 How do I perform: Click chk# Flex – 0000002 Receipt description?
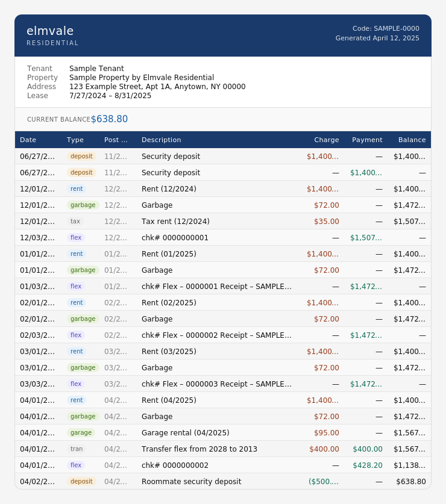(x=216, y=335)
